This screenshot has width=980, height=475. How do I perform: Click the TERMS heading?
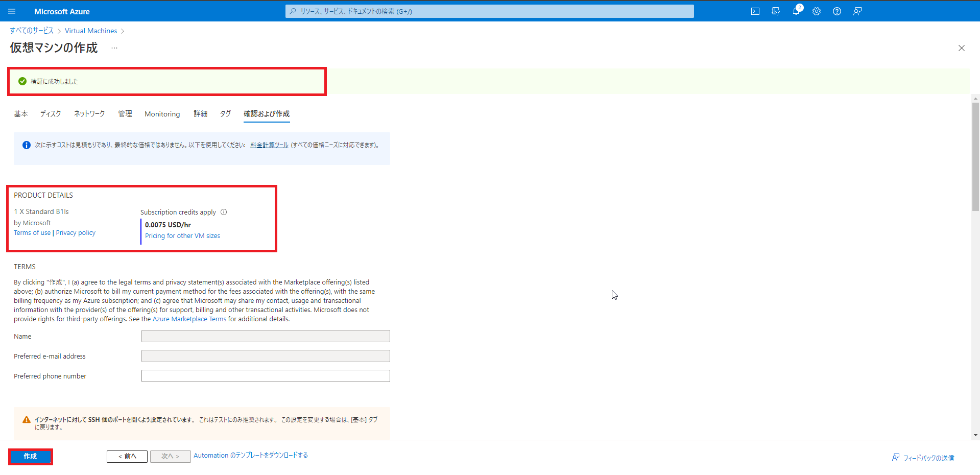pos(25,267)
